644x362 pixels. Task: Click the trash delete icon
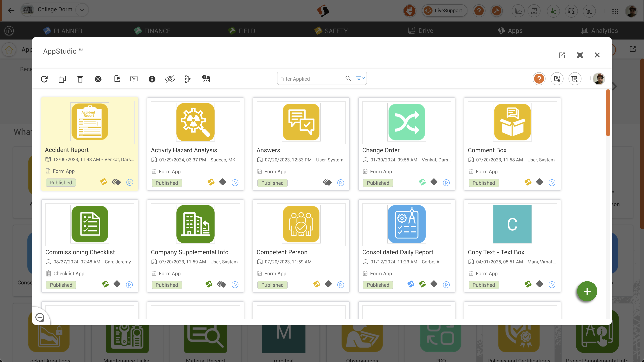[80, 79]
